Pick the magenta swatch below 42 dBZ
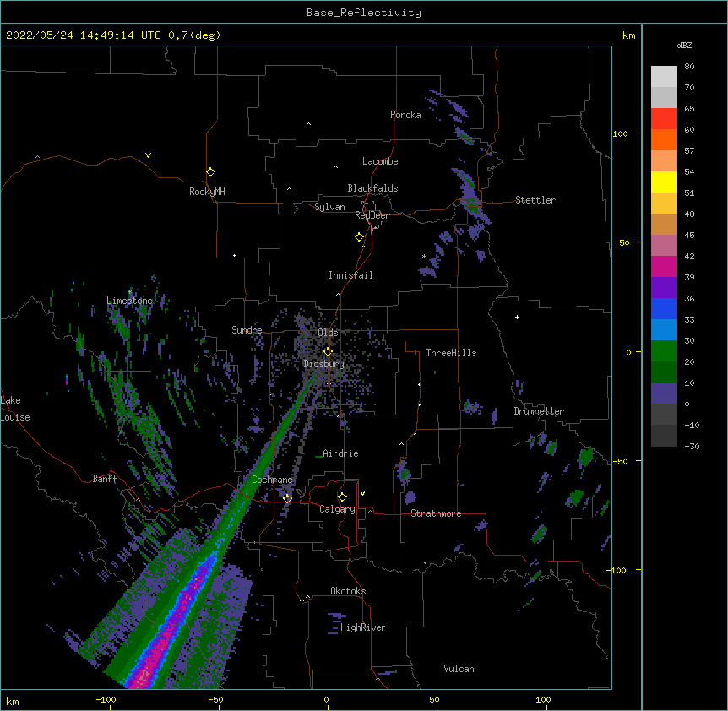 pos(664,266)
